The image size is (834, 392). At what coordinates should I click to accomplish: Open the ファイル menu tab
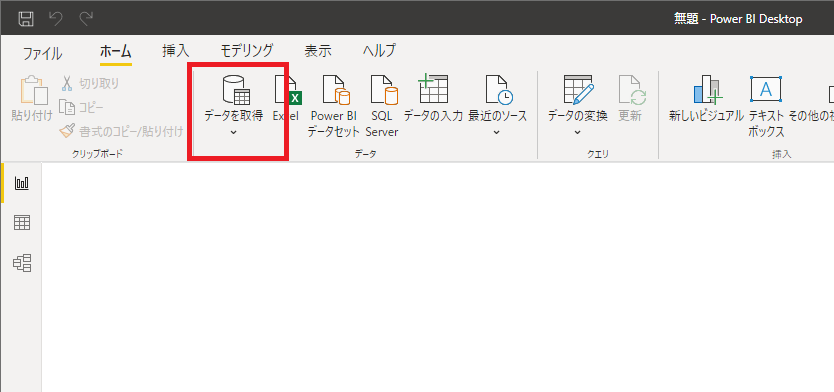pos(43,53)
